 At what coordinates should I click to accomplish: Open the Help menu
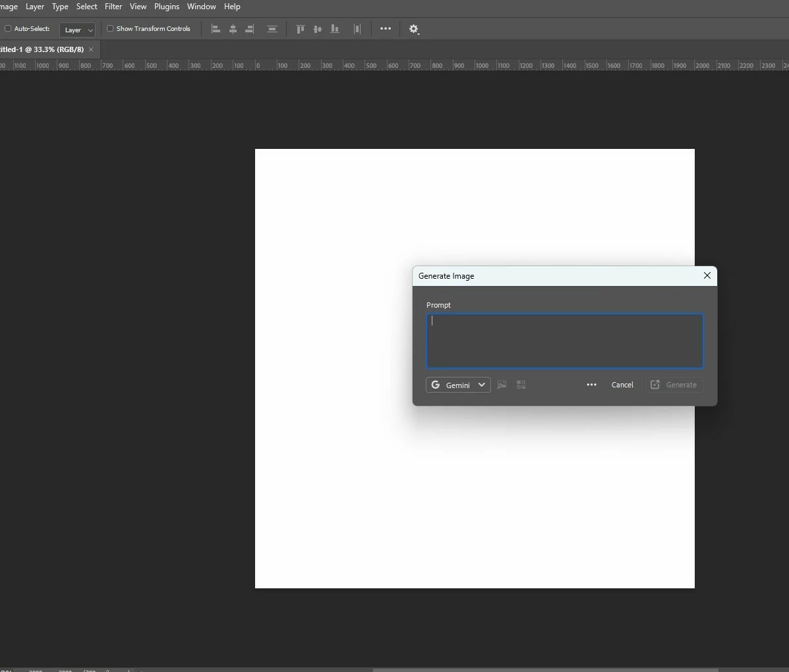232,7
